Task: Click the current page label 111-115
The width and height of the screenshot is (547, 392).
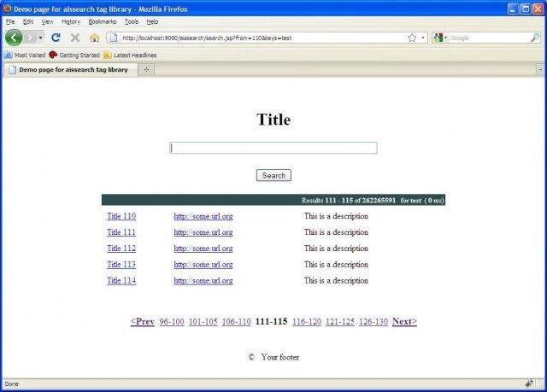Action: tap(272, 321)
